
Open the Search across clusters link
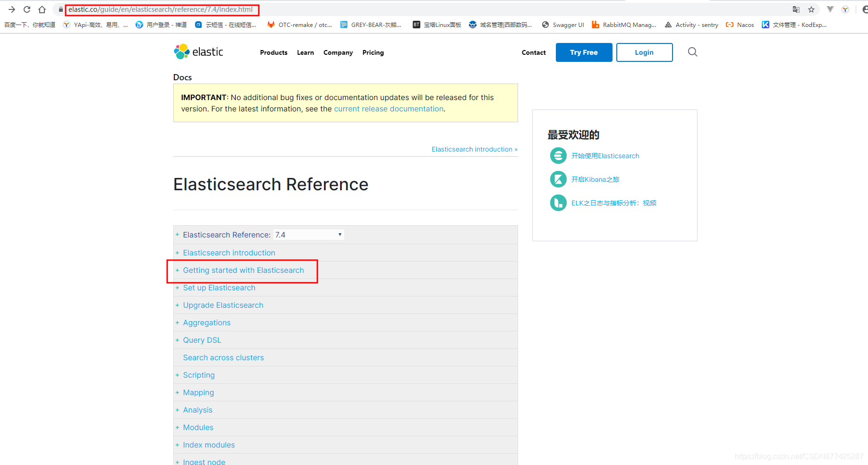(x=223, y=357)
